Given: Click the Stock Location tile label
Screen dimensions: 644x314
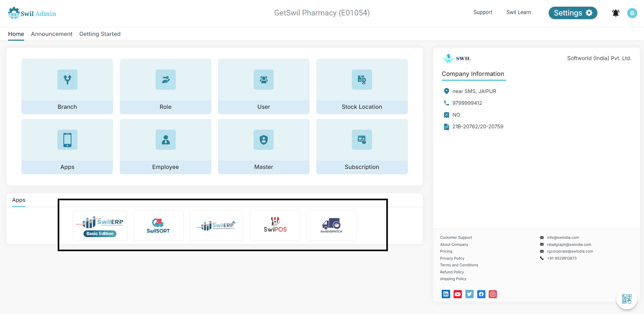Looking at the screenshot, I should click(x=362, y=107).
